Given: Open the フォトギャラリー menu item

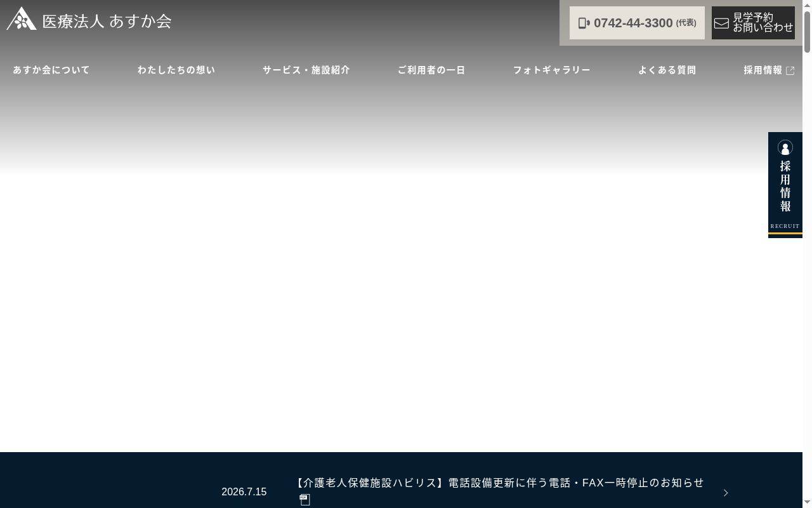Looking at the screenshot, I should coord(552,70).
